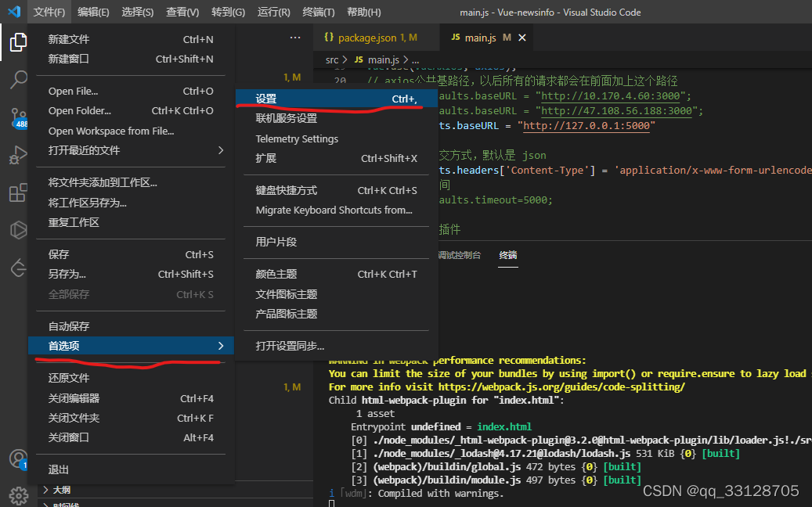Image resolution: width=812 pixels, height=507 pixels.
Task: Open Source Control view with 488 badge
Action: [x=18, y=118]
